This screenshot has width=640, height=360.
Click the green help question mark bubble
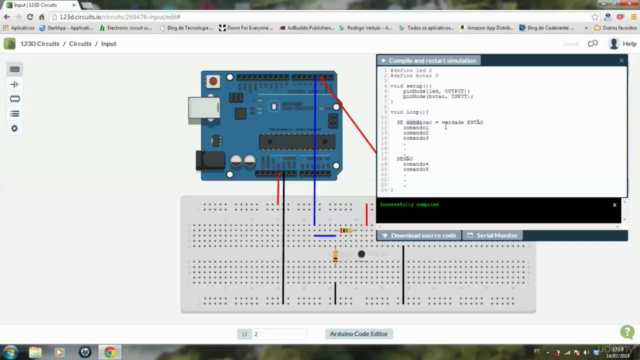[627, 332]
